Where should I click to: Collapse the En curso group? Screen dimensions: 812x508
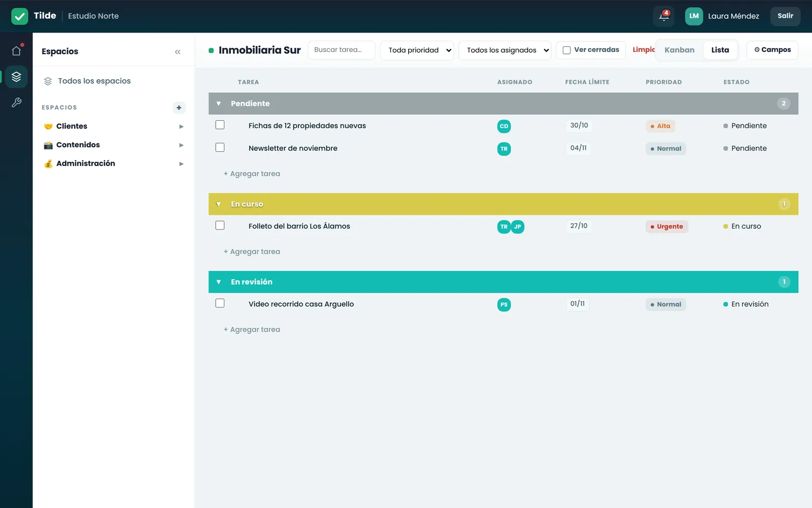coord(219,204)
